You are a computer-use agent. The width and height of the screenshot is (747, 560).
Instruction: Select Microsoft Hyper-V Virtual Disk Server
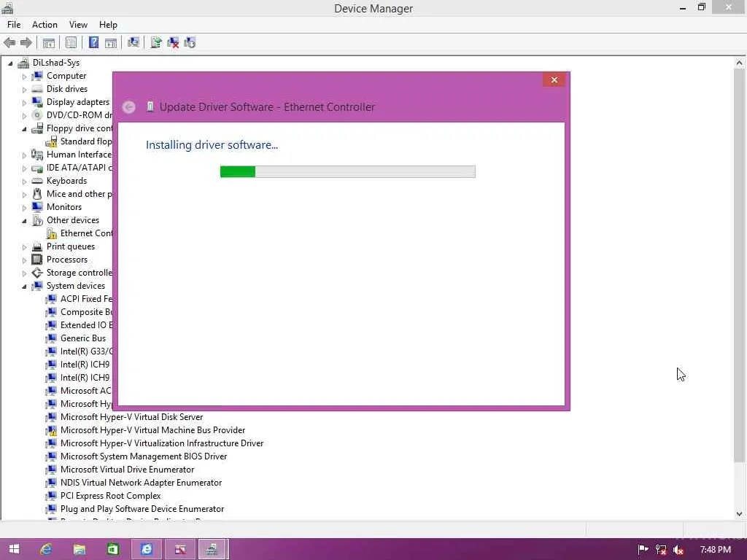[131, 417]
